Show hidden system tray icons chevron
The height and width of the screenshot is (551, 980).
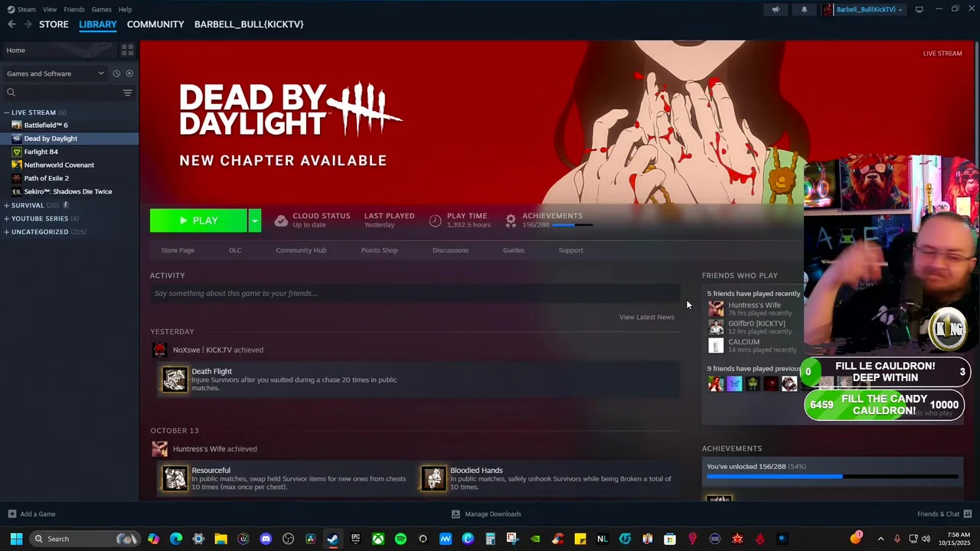coord(880,539)
